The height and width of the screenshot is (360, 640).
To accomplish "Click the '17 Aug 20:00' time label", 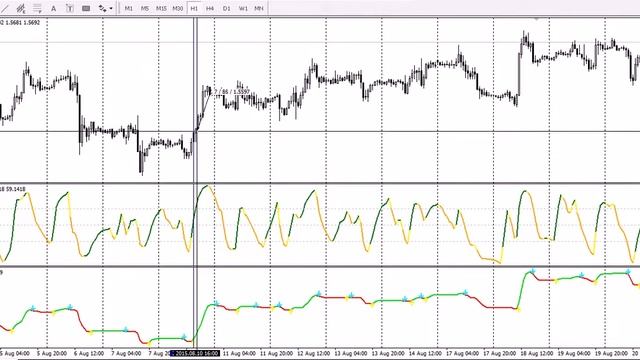I will (x=500, y=353).
